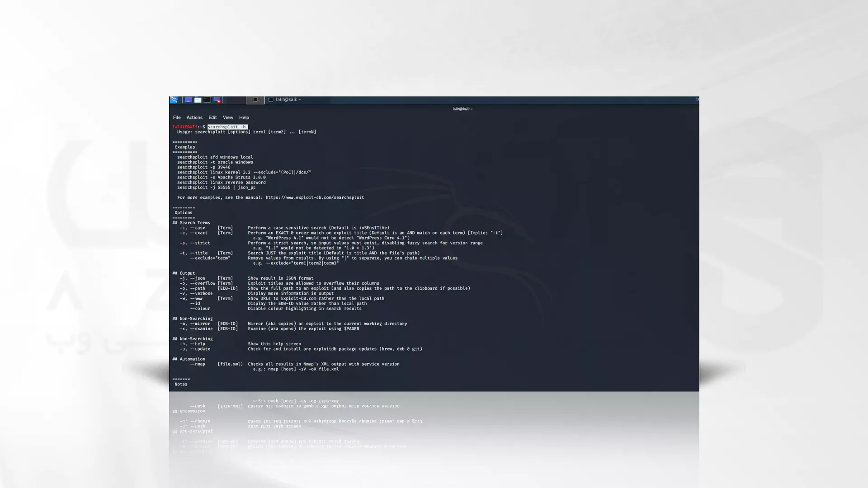The image size is (868, 488).
Task: Click the --id option
Action: point(195,304)
